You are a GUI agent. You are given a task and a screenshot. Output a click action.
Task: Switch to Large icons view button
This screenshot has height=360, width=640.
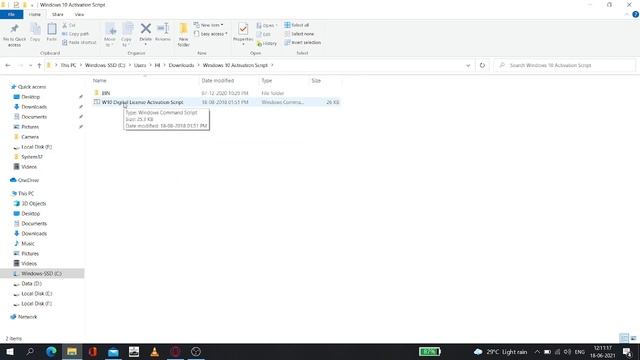click(633, 338)
